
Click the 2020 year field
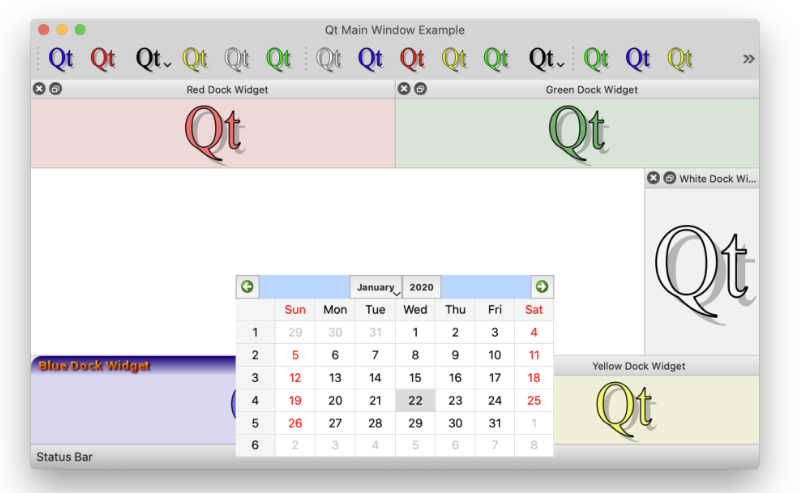click(x=421, y=287)
